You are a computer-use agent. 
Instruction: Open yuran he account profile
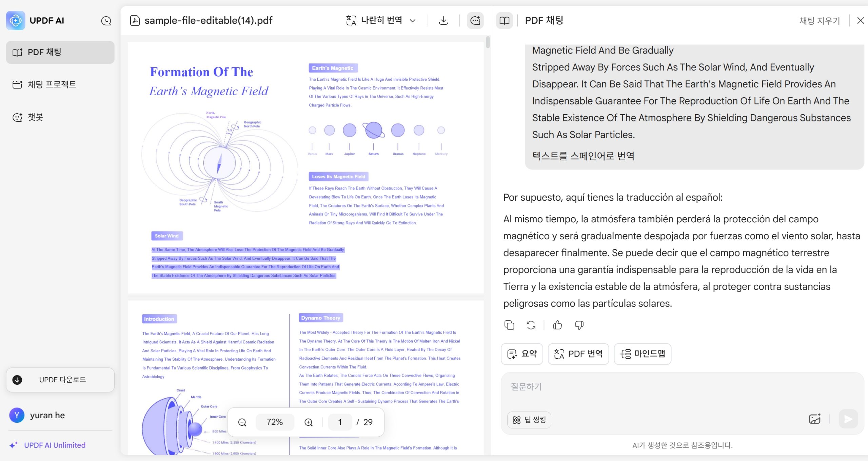pyautogui.click(x=37, y=415)
